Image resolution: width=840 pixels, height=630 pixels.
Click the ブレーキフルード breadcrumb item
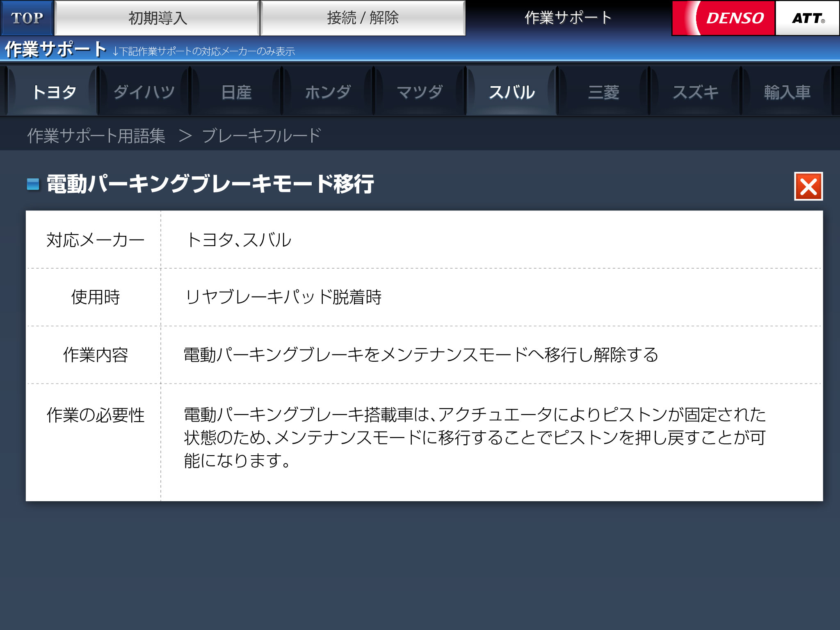click(261, 136)
